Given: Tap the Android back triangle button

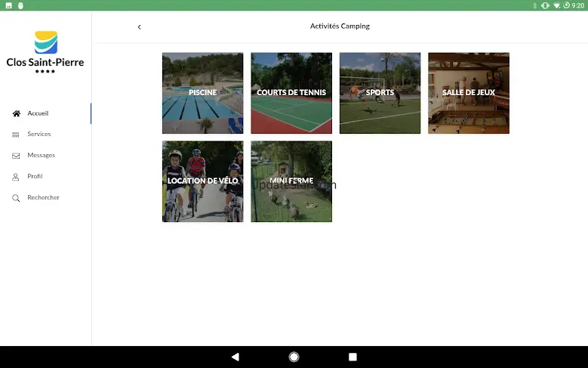Looking at the screenshot, I should tap(236, 357).
